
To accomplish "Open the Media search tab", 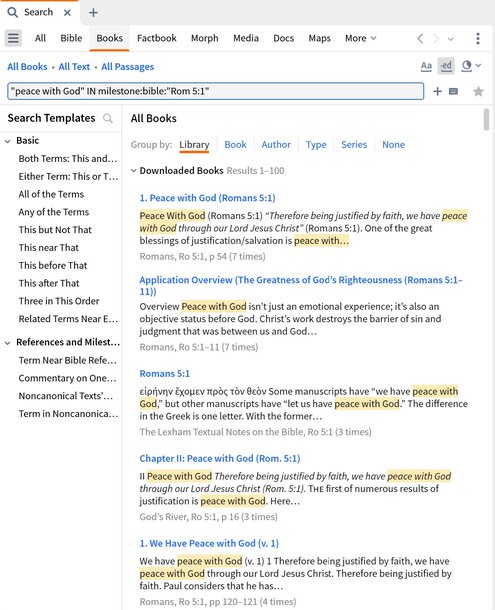I will pyautogui.click(x=246, y=38).
